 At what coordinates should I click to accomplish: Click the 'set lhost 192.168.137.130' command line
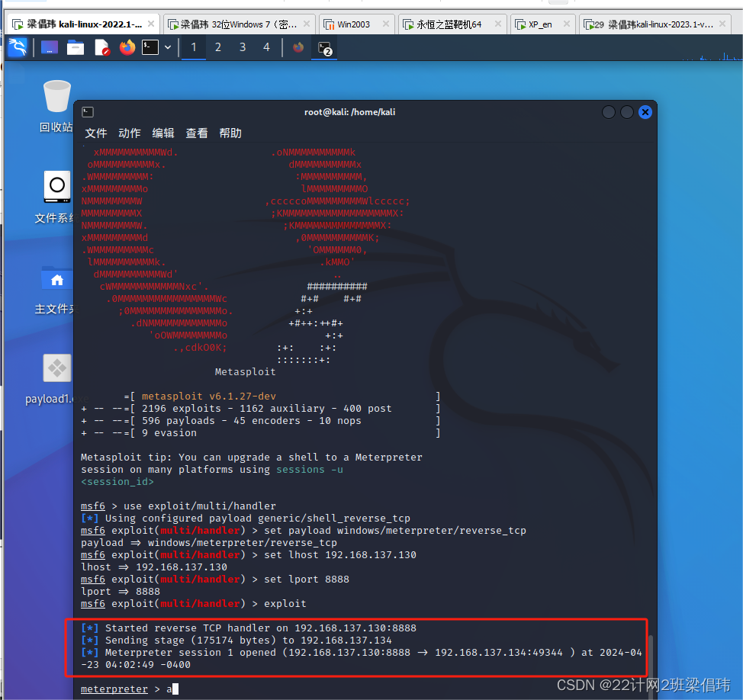248,554
